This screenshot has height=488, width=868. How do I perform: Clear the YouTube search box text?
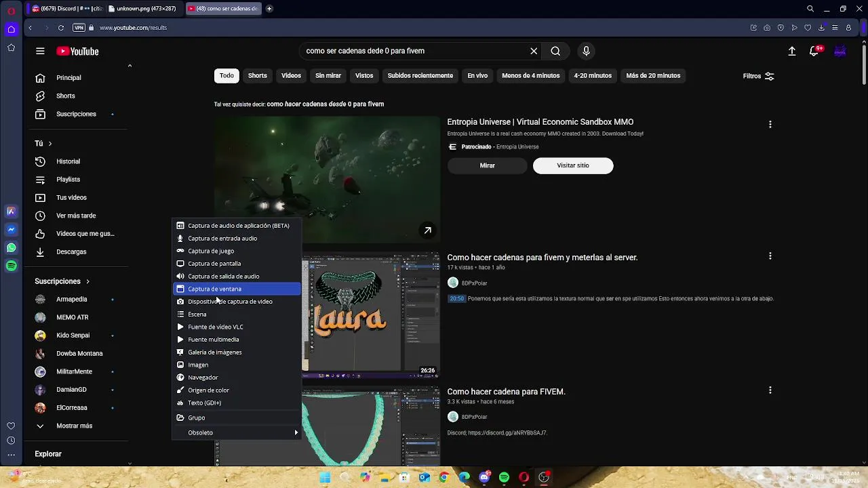point(534,51)
